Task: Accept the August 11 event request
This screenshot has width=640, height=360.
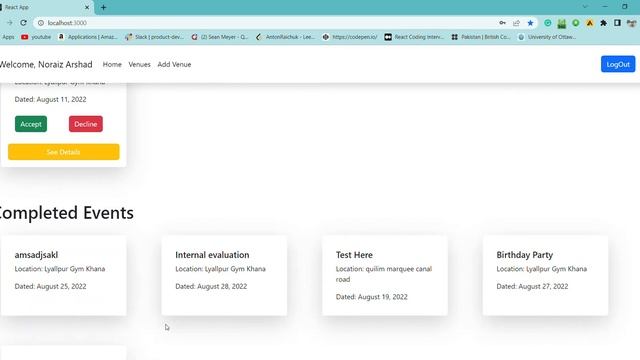Action: tap(31, 124)
